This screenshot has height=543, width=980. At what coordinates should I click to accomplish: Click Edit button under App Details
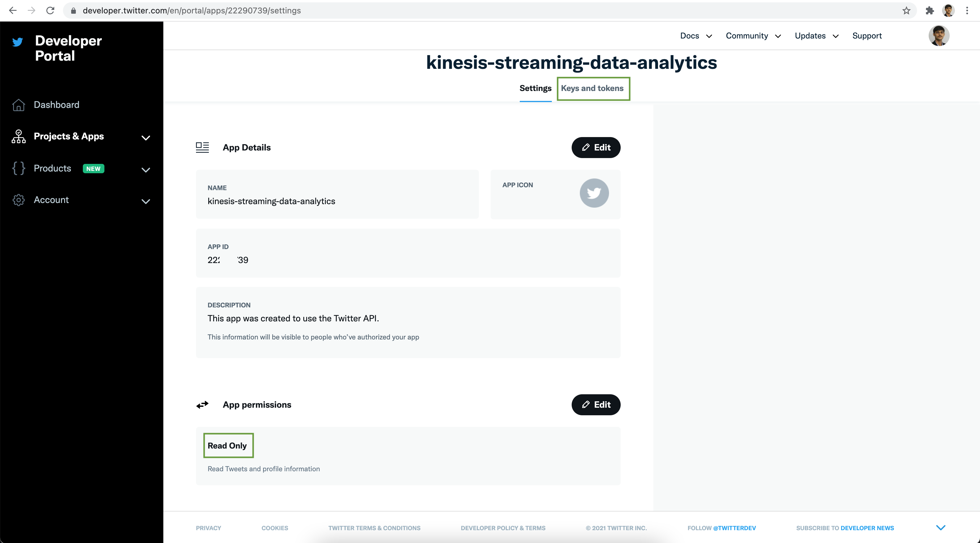click(596, 147)
